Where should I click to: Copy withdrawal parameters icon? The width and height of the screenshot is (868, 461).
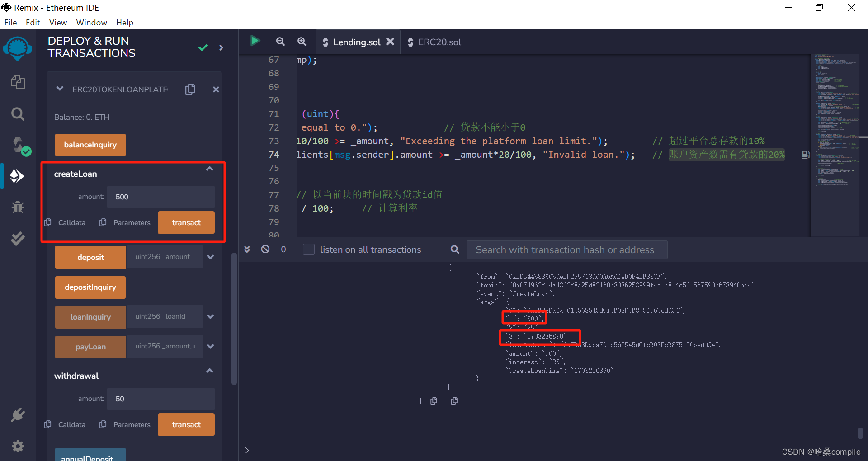coord(103,424)
